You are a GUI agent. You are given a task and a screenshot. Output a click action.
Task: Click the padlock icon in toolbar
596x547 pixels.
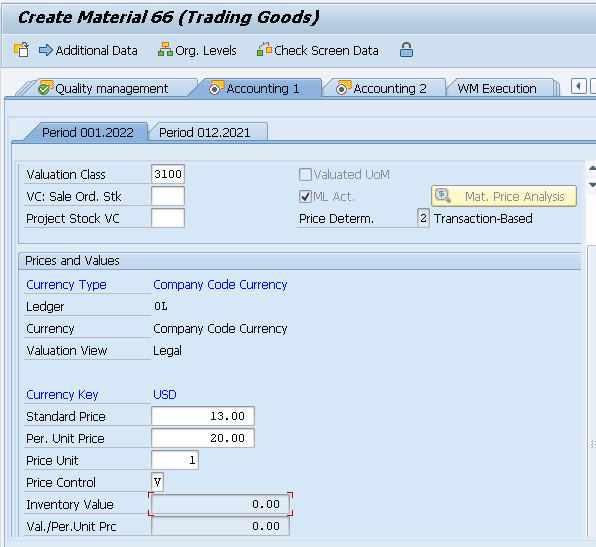point(406,50)
